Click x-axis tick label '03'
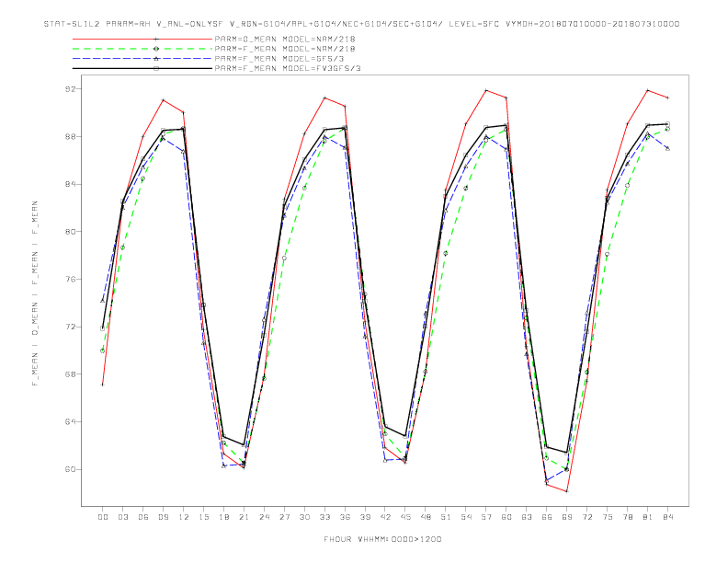 click(122, 517)
